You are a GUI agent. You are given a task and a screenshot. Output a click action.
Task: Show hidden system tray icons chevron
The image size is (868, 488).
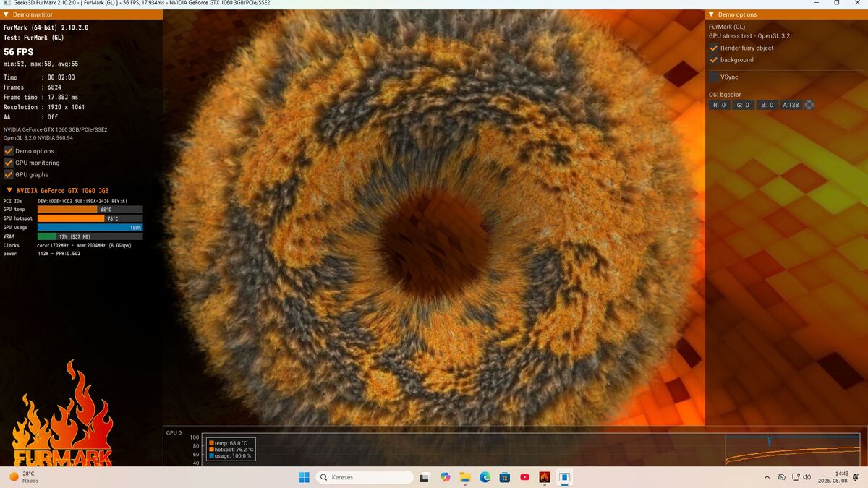click(x=767, y=477)
